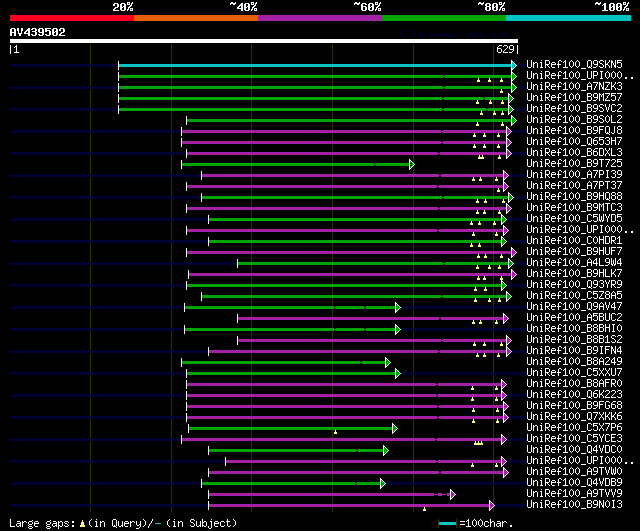The image size is (640, 531).
Task: Click the UniRef100_B8BHI0 label
Action: click(x=574, y=329)
